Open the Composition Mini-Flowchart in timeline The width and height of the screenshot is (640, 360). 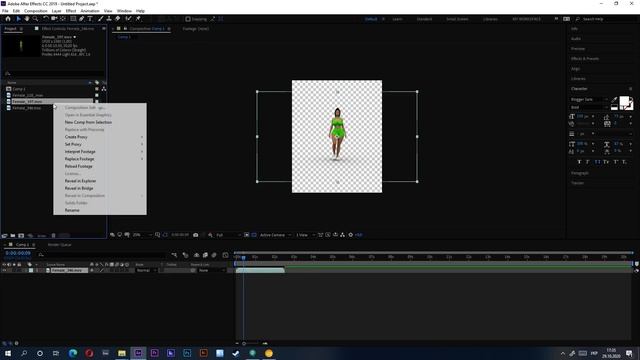tap(175, 255)
